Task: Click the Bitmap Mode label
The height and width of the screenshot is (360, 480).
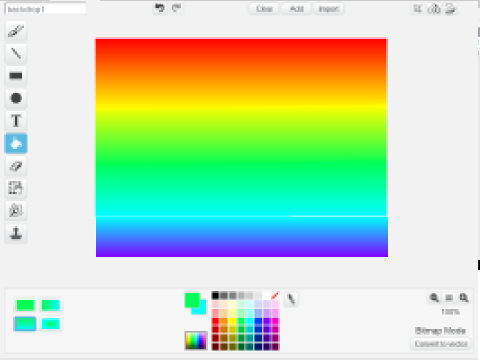Action: [440, 330]
